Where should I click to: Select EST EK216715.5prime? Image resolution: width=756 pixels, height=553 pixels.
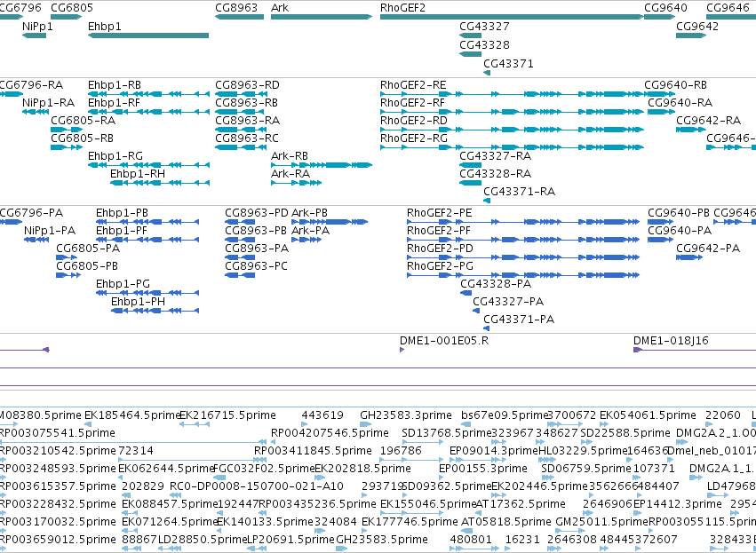[227, 415]
